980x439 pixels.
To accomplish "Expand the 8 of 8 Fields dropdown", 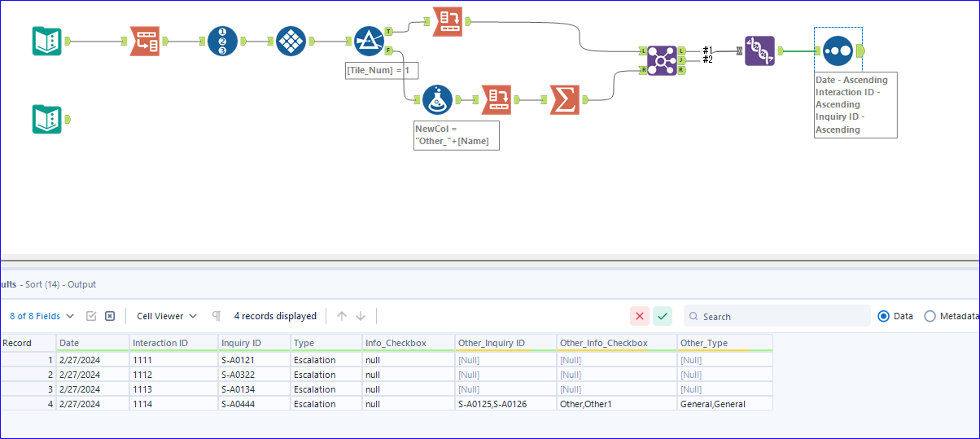I will point(42,316).
